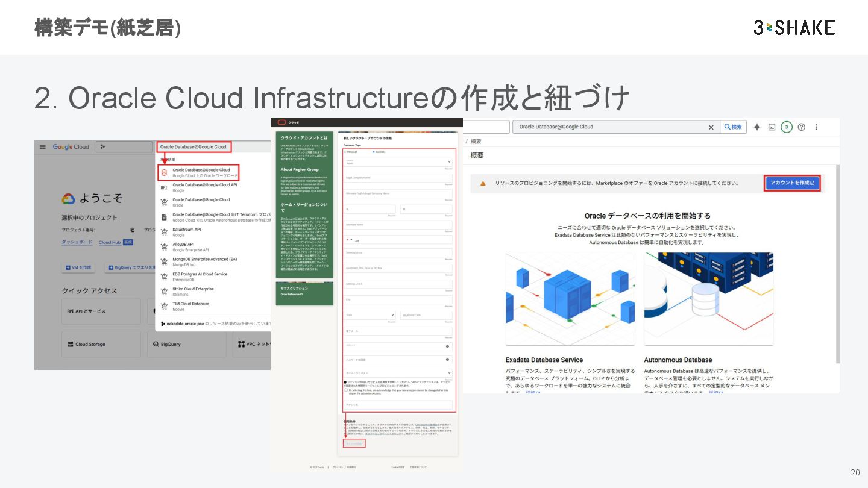Viewport: 868px width, 488px height.
Task: Open the three-dot settings menu
Action: coord(816,127)
